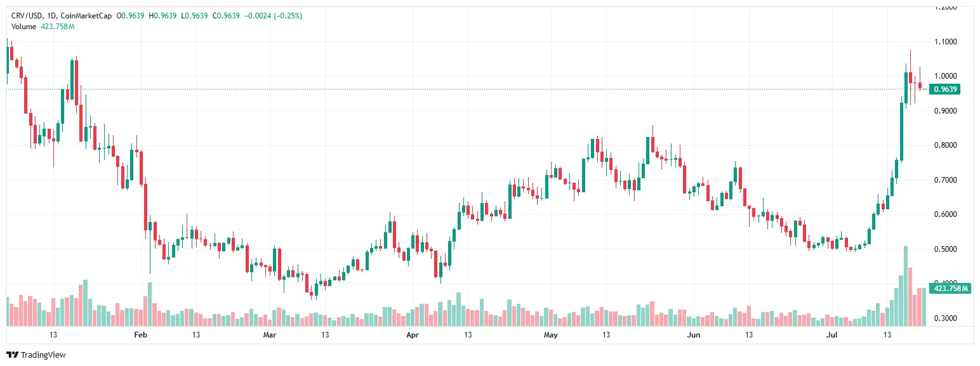Image resolution: width=980 pixels, height=366 pixels.
Task: Select the Feb label on time axis
Action: pyautogui.click(x=141, y=334)
